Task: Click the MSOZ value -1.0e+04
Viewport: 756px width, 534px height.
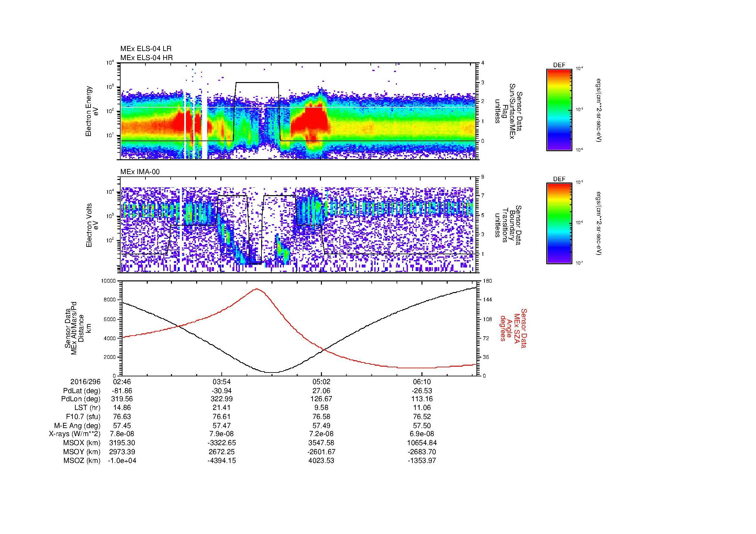Action: point(122,461)
